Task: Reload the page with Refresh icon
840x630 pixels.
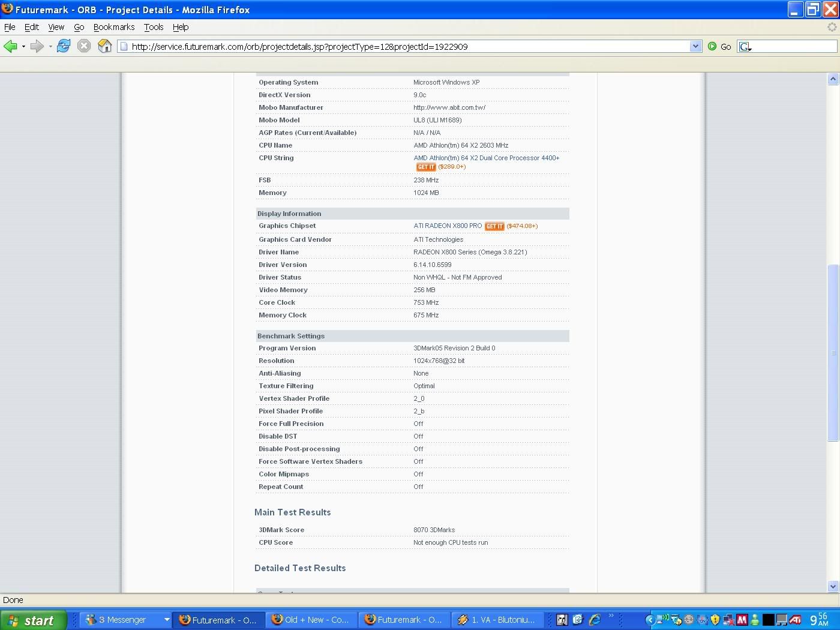Action: point(64,46)
